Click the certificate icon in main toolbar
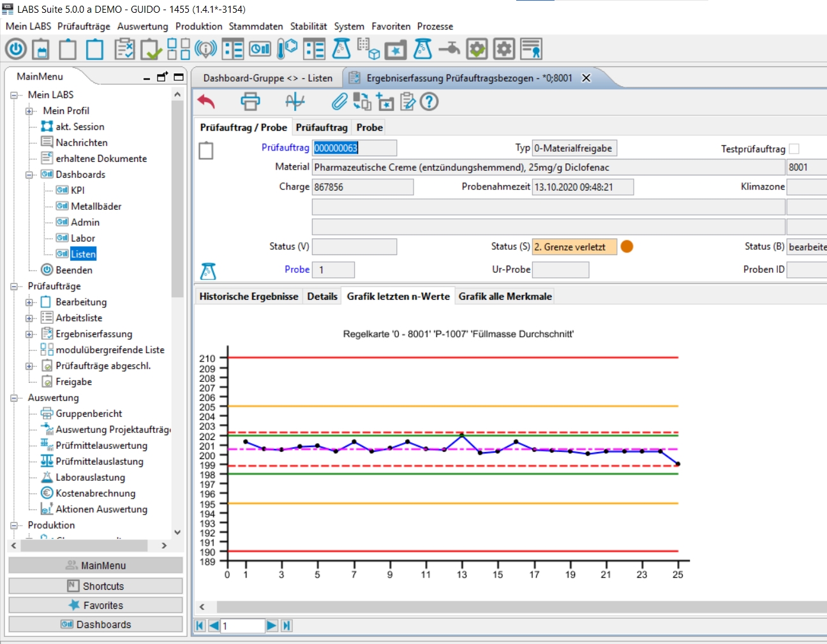Image resolution: width=827 pixels, height=644 pixels. [x=531, y=49]
